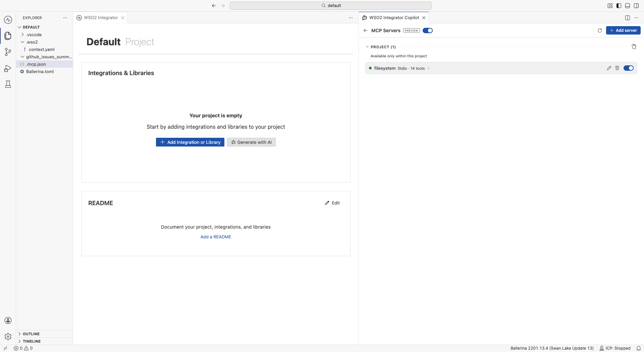
Task: Click the Add a README link
Action: click(x=216, y=237)
